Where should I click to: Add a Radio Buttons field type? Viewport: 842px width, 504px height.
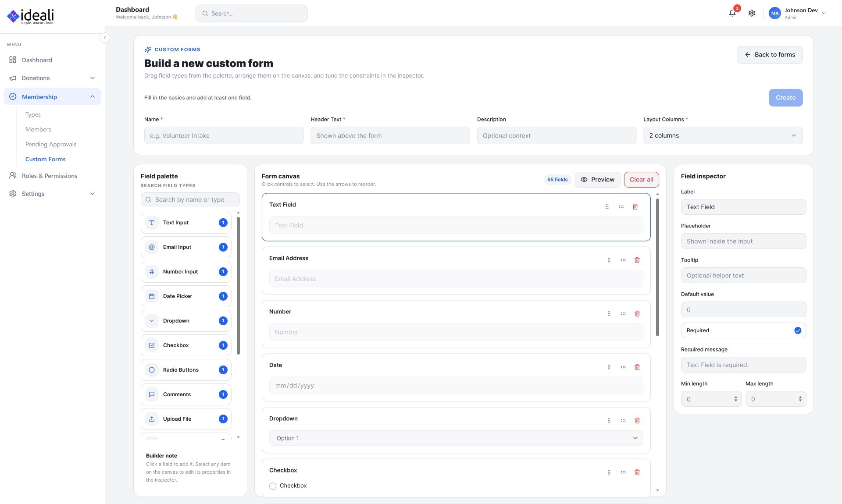coord(186,370)
